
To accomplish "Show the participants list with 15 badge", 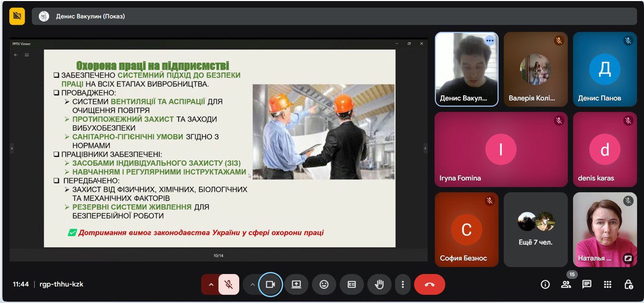I will coord(566,285).
